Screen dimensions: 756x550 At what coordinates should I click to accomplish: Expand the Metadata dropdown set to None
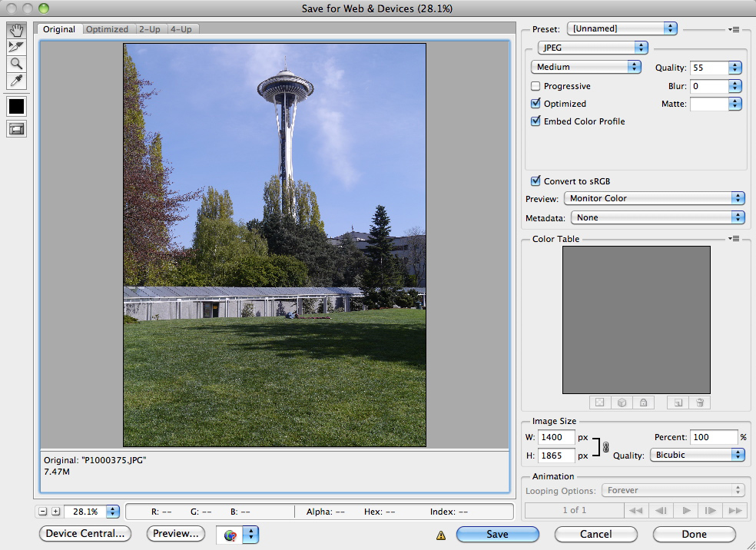coord(658,218)
